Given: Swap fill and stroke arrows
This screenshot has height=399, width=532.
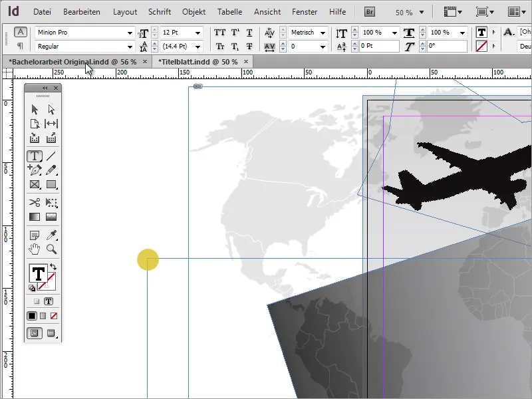Looking at the screenshot, I should [53, 267].
